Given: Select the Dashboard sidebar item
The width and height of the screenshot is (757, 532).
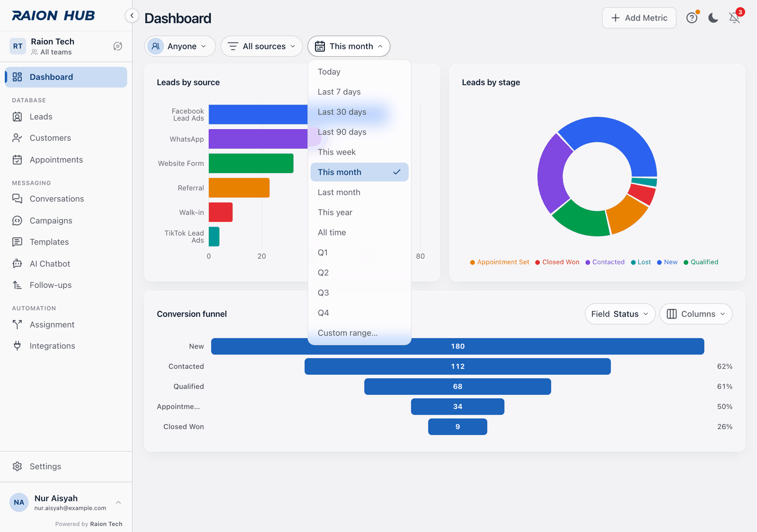Looking at the screenshot, I should [66, 77].
